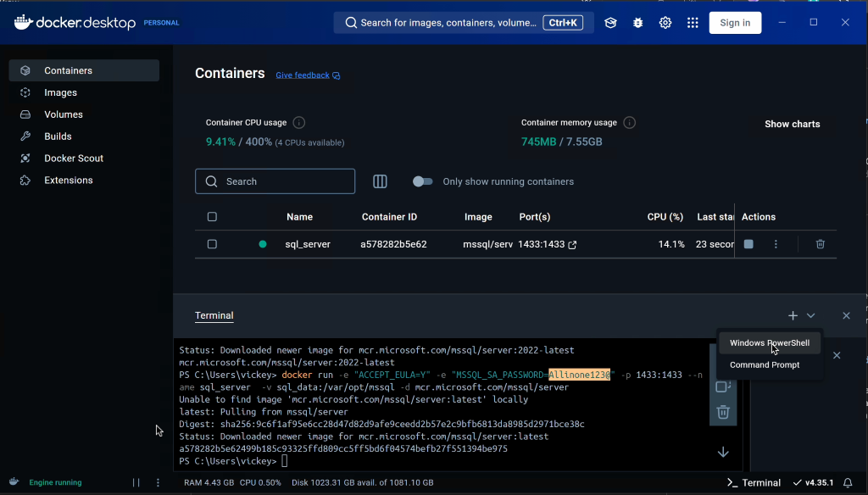Check the sql_server row checkbox
The height and width of the screenshot is (495, 868).
212,244
